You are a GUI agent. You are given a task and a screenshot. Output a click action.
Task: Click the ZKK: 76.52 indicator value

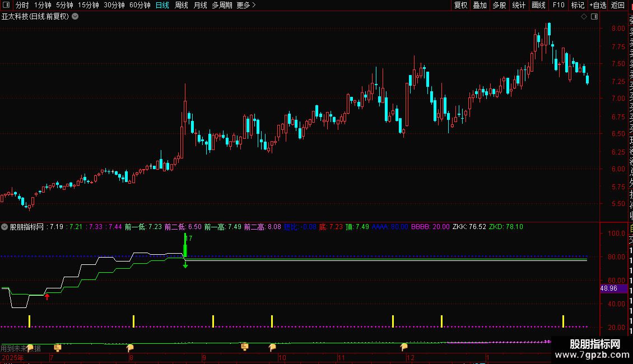(469, 227)
